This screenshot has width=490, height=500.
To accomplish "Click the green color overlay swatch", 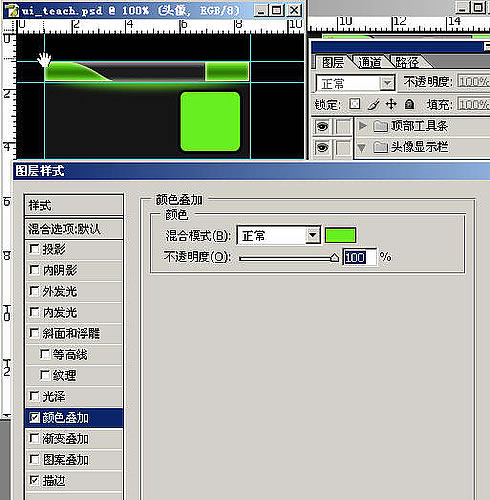I will coord(340,235).
